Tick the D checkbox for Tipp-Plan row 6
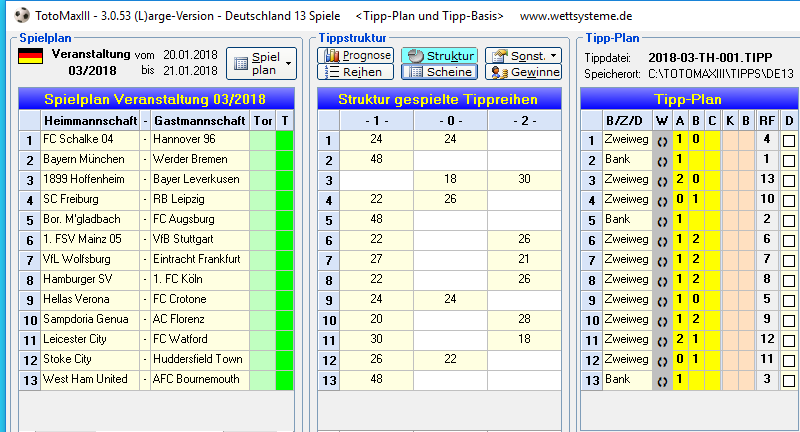The width and height of the screenshot is (800, 432). point(789,241)
